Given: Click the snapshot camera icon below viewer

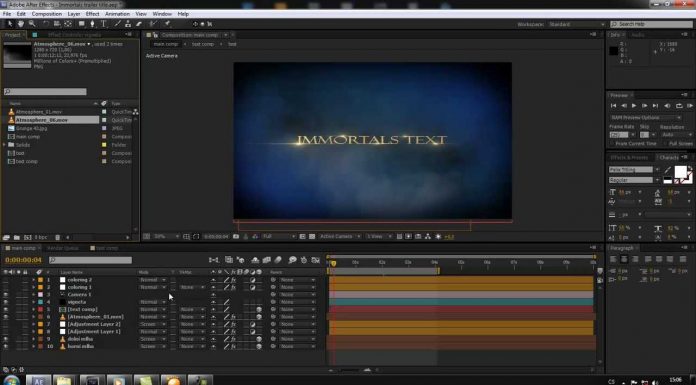Looking at the screenshot, I should tap(236, 237).
